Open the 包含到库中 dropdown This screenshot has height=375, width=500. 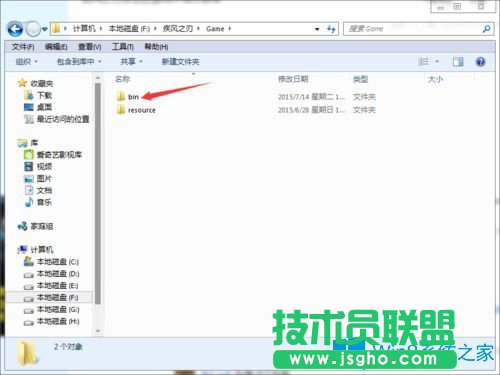coord(79,61)
